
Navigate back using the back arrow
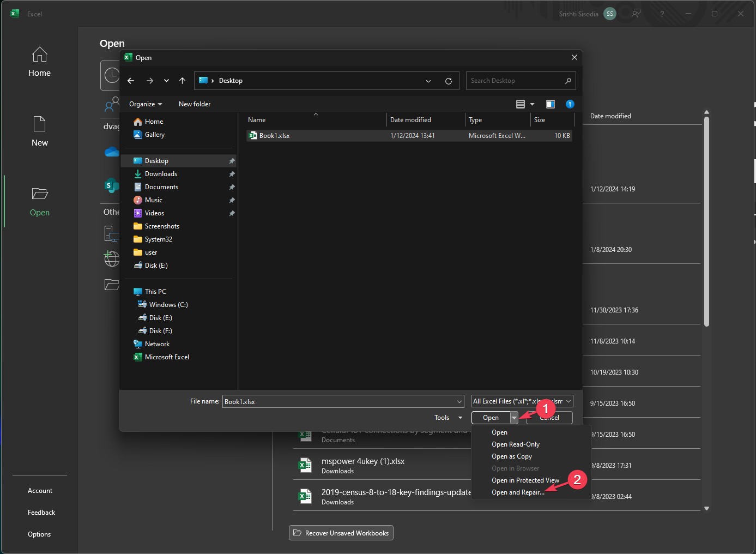[x=131, y=80]
